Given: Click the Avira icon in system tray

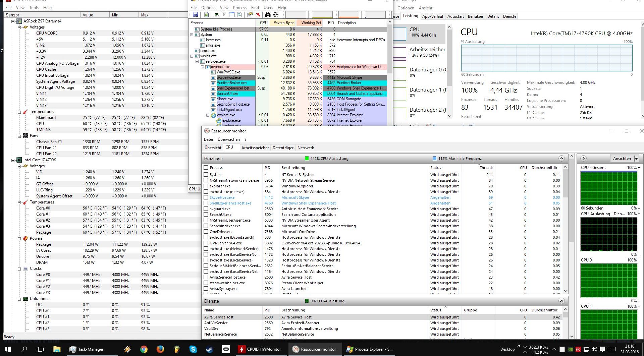Looking at the screenshot, I should (578, 349).
